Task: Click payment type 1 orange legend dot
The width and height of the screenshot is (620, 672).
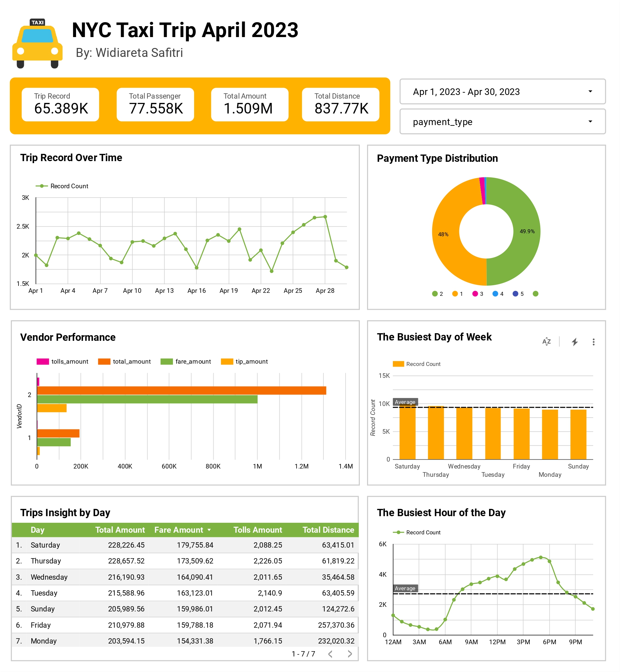Action: tap(455, 294)
